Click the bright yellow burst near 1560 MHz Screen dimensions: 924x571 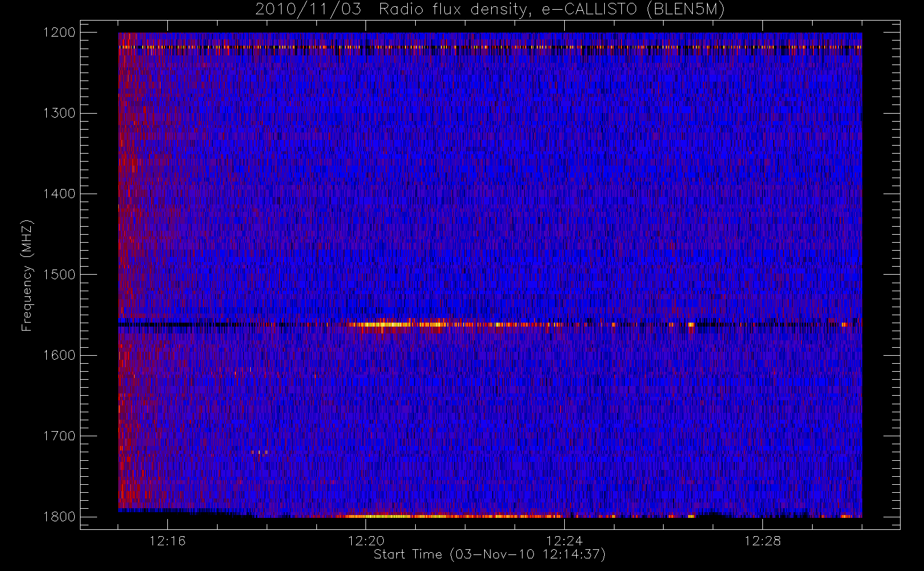click(397, 324)
